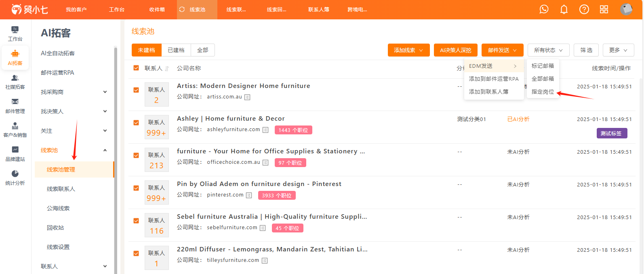Click the 测试标签 purple tag

tap(612, 133)
